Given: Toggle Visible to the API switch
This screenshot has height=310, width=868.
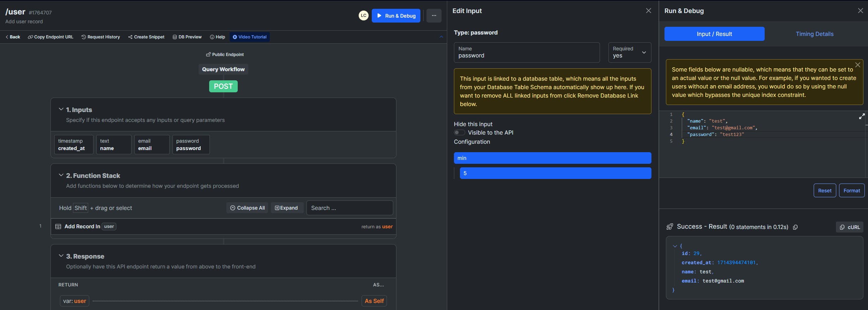Looking at the screenshot, I should [459, 133].
